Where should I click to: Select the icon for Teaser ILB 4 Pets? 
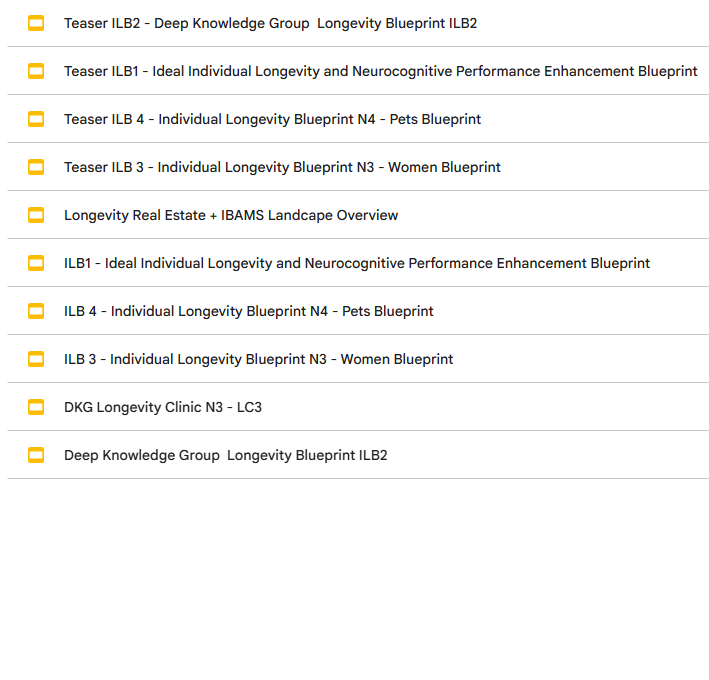(36, 119)
